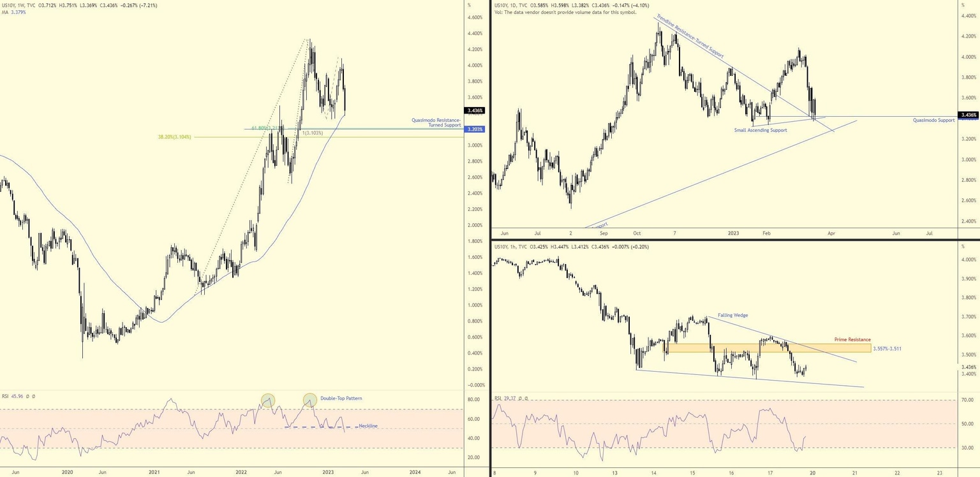Image resolution: width=980 pixels, height=477 pixels.
Task: Click the 70.00 level on hourly RSI scale
Action: tap(967, 400)
